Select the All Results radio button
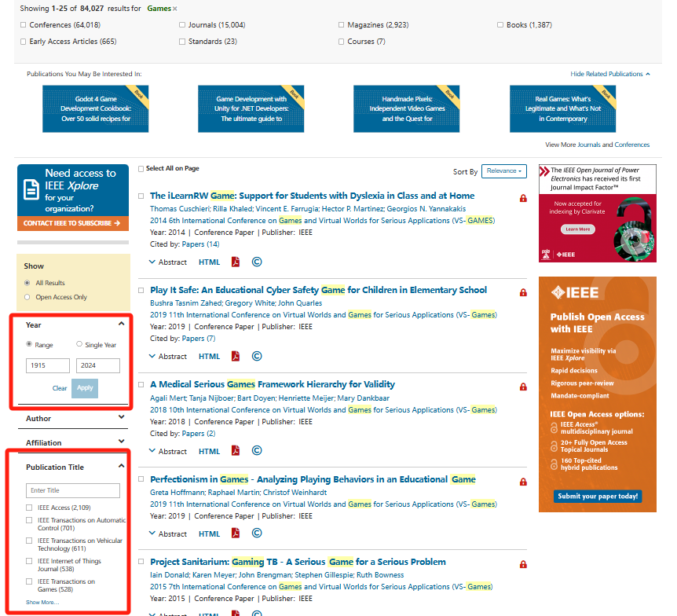The width and height of the screenshot is (677, 616). click(x=27, y=283)
